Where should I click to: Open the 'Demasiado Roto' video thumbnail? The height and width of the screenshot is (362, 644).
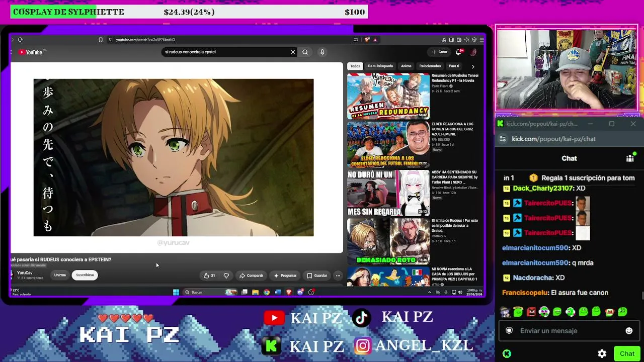click(388, 241)
